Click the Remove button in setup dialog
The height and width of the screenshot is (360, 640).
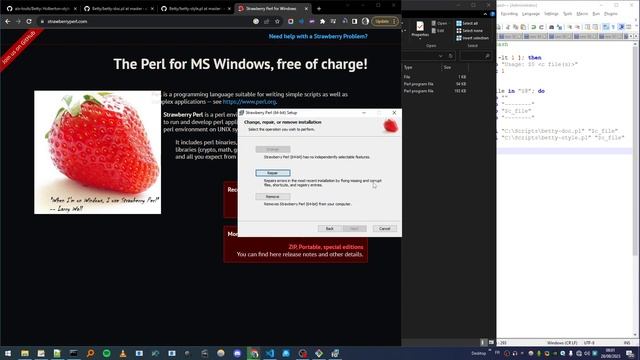click(273, 197)
